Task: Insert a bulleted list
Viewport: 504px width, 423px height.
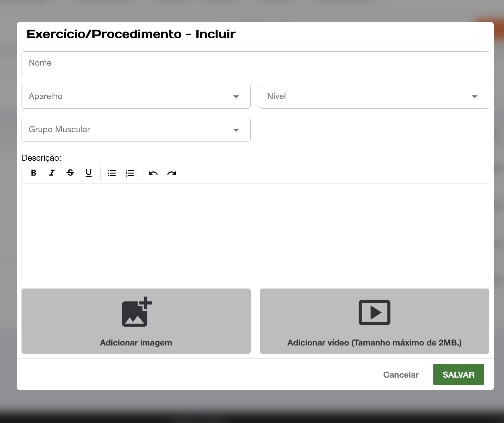Action: [x=112, y=173]
